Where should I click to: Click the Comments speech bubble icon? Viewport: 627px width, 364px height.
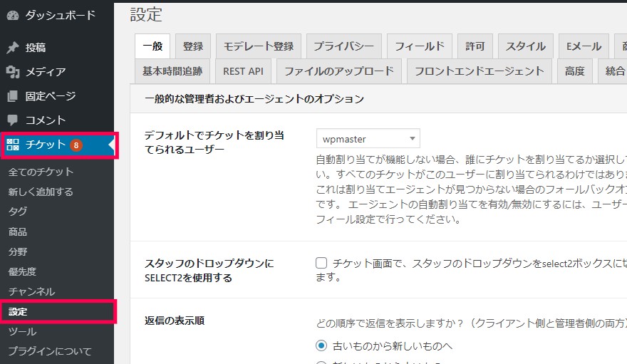(13, 120)
